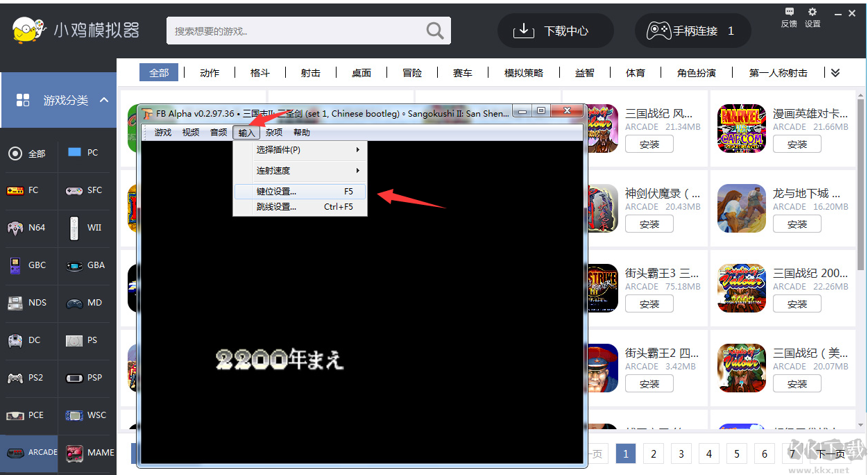Click the game list vertical scrollbar
Image resolution: width=868 pixels, height=475 pixels.
click(860, 184)
